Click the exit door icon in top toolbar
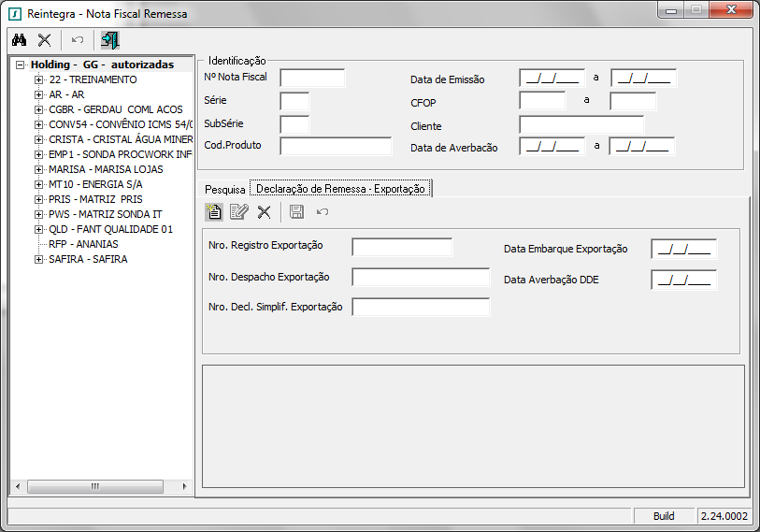The height and width of the screenshot is (532, 760). click(x=110, y=40)
